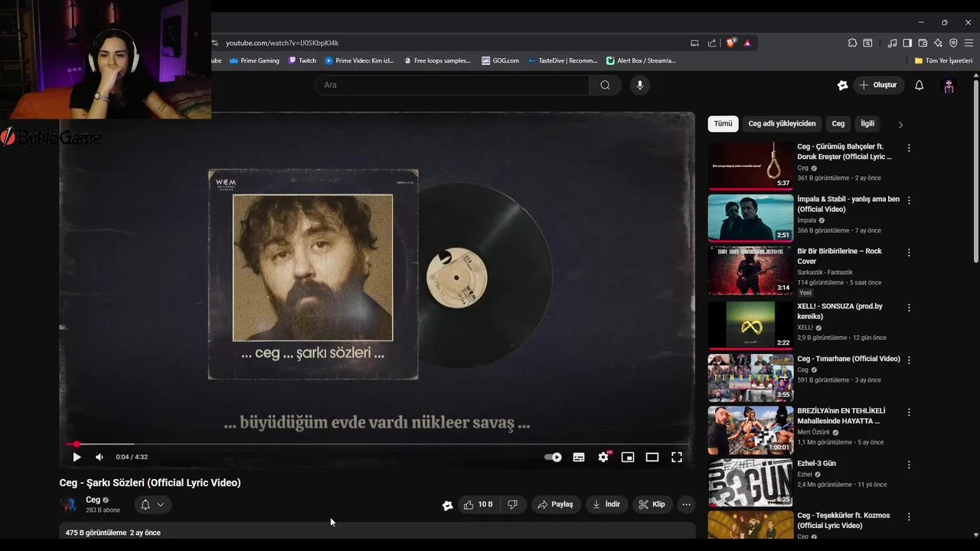Image resolution: width=980 pixels, height=551 pixels.
Task: Expand notification bell dropdown for Ceg subscription
Action: click(x=152, y=504)
